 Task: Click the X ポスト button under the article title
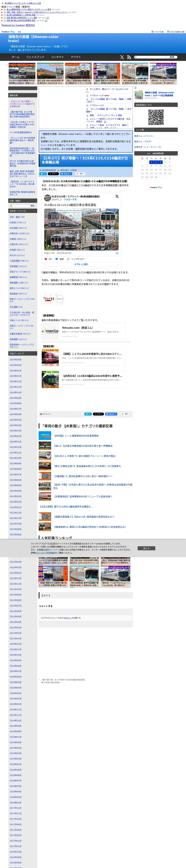pos(53,174)
